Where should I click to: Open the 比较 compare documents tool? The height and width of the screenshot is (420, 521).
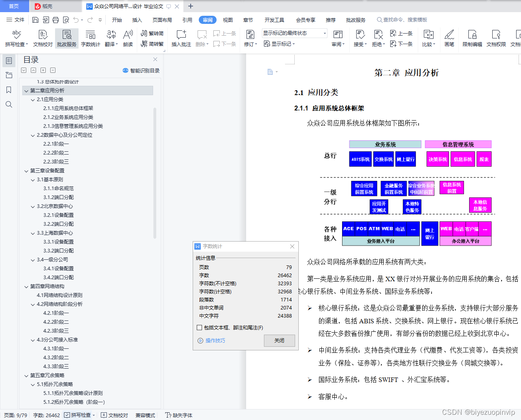428,38
